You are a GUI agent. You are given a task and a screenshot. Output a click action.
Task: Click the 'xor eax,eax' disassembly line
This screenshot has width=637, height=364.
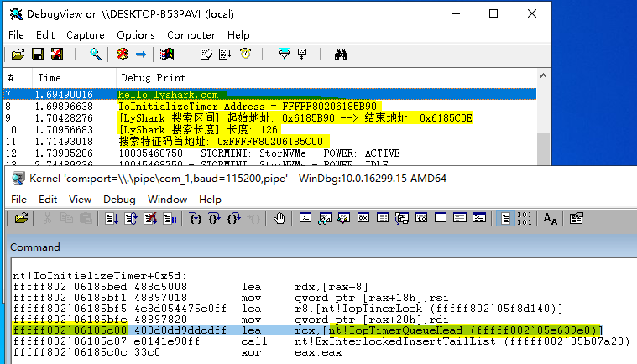(177, 352)
